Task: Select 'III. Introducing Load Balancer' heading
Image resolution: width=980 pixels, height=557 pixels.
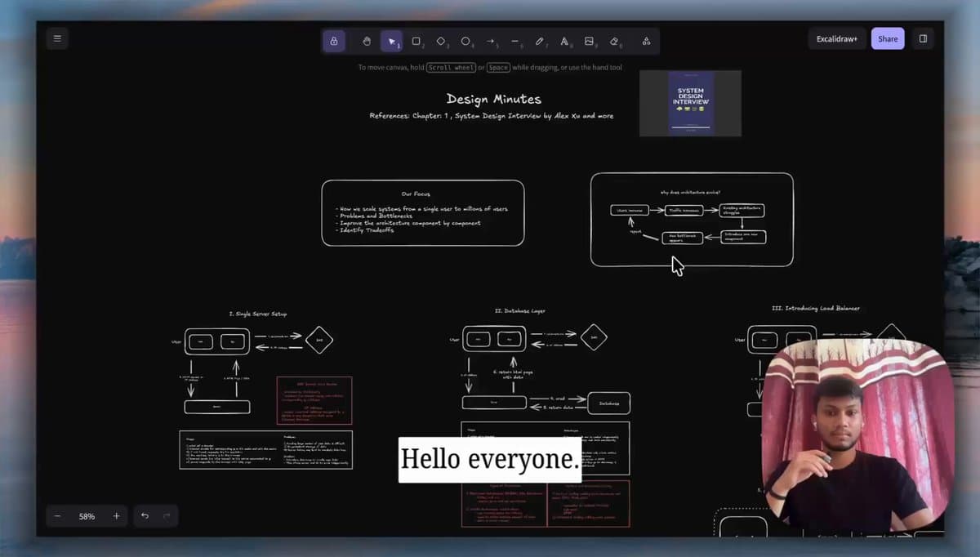Action: (x=815, y=309)
